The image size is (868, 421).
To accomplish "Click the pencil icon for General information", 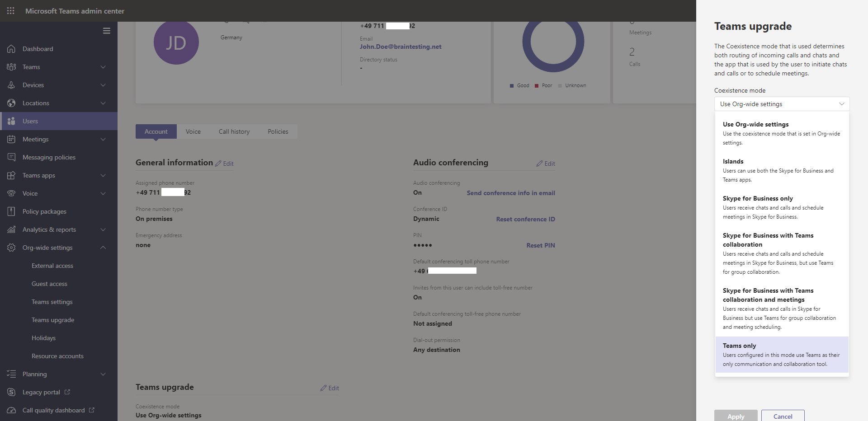I will (218, 164).
